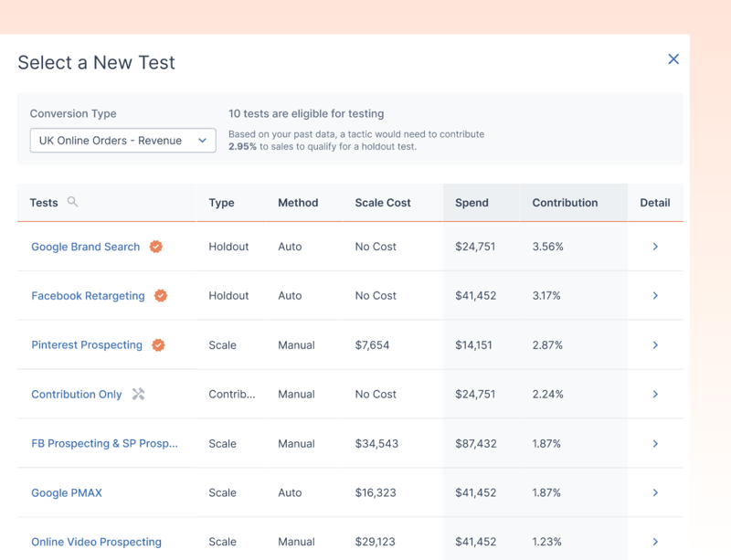The image size is (731, 560).
Task: Click the Select a New Test heading
Action: 97,62
